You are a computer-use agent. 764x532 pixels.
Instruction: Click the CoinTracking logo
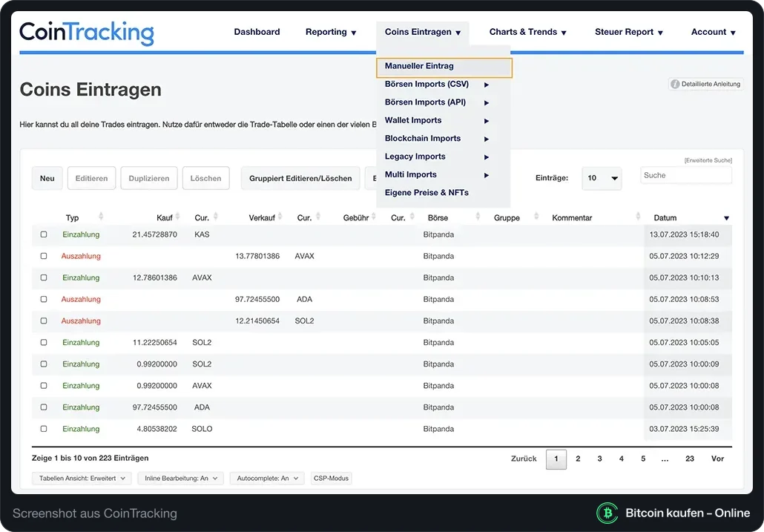click(x=87, y=33)
